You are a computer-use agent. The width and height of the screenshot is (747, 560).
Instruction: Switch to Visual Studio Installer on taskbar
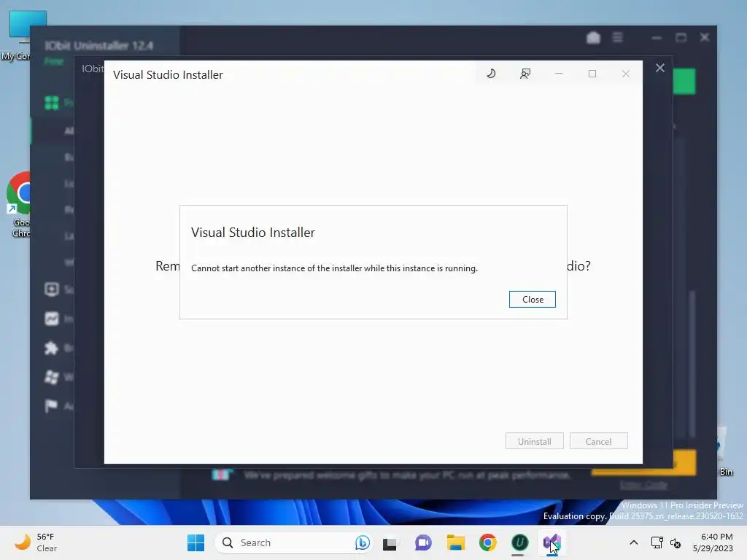point(552,542)
